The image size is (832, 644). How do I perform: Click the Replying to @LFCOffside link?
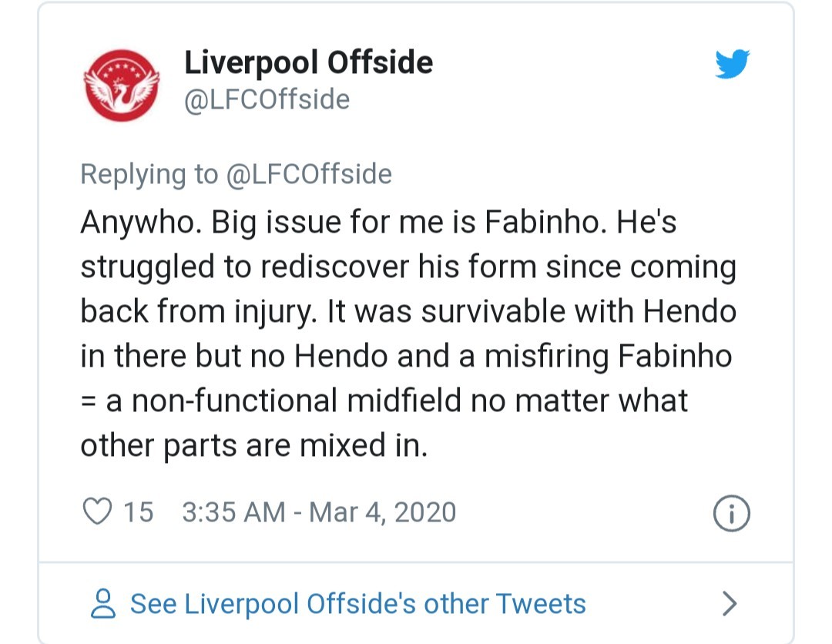point(236,173)
